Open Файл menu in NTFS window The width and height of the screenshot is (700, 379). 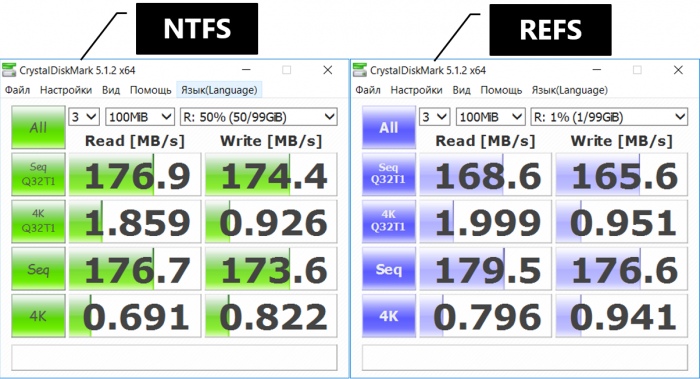click(x=17, y=90)
